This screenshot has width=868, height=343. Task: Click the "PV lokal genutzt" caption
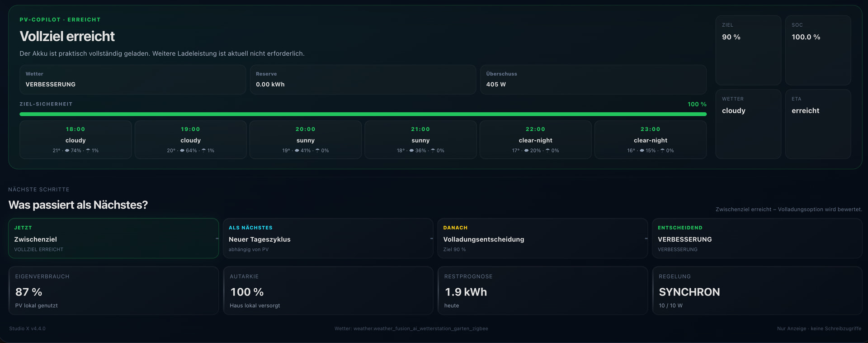37,306
